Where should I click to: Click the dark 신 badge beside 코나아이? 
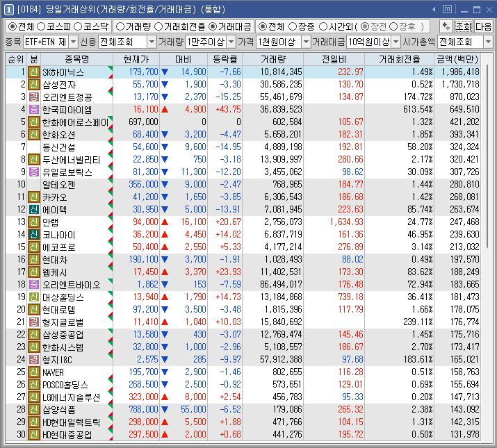coord(33,235)
